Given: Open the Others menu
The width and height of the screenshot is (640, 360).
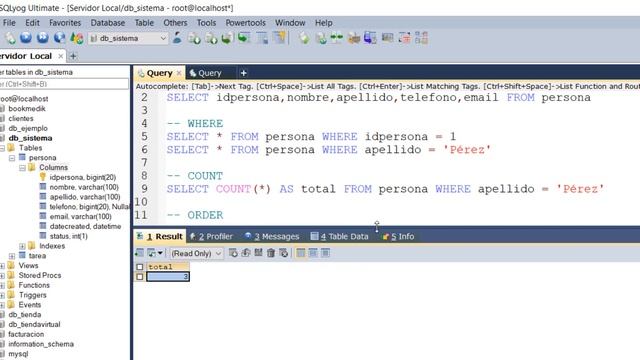Looking at the screenshot, I should 175,23.
